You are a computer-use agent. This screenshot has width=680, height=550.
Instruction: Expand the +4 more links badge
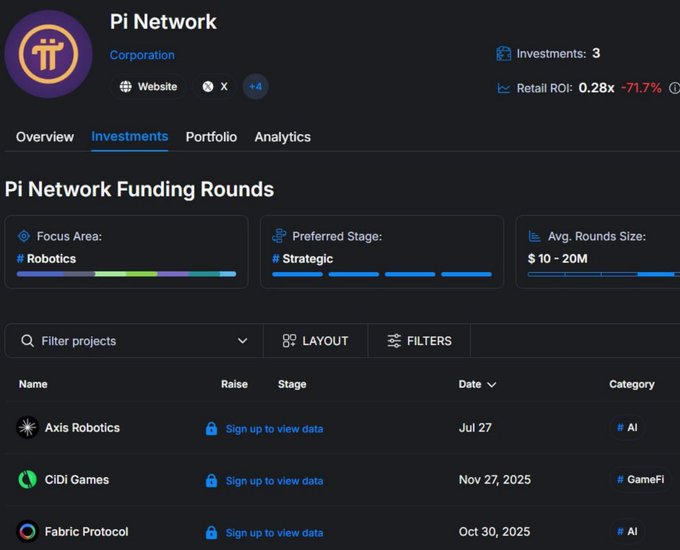pos(255,87)
